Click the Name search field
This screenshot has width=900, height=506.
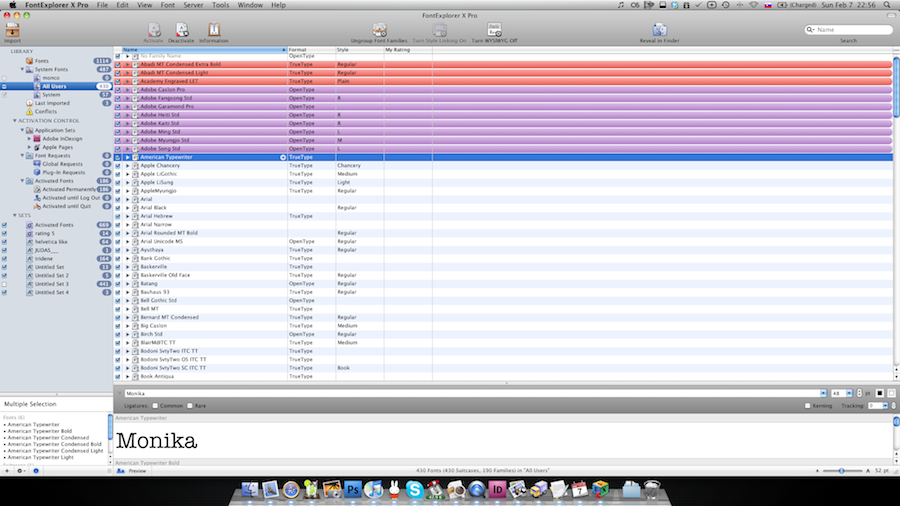(x=848, y=29)
